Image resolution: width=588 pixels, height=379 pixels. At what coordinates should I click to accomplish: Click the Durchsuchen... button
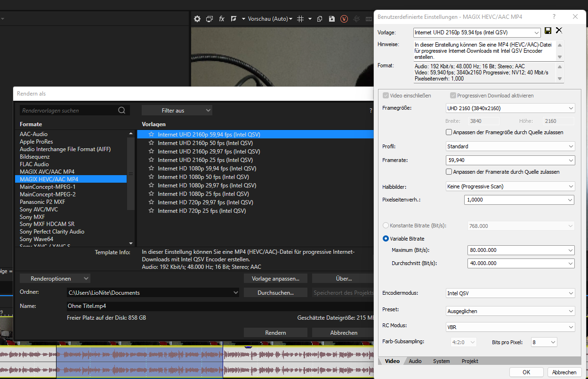point(275,292)
